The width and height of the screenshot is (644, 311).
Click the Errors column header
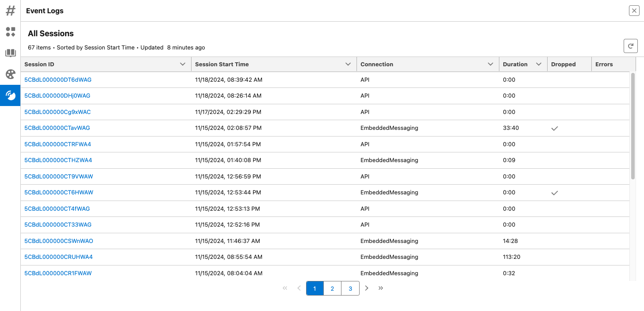point(604,64)
